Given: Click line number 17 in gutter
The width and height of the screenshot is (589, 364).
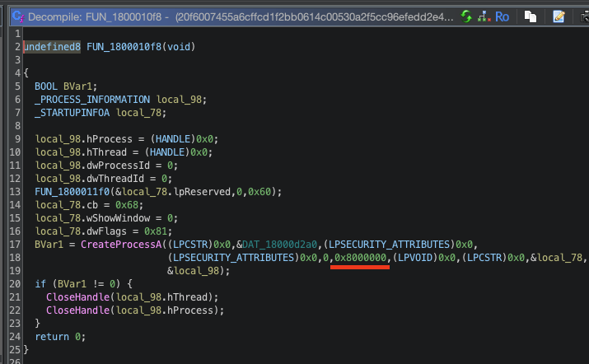Looking at the screenshot, I should 15,244.
